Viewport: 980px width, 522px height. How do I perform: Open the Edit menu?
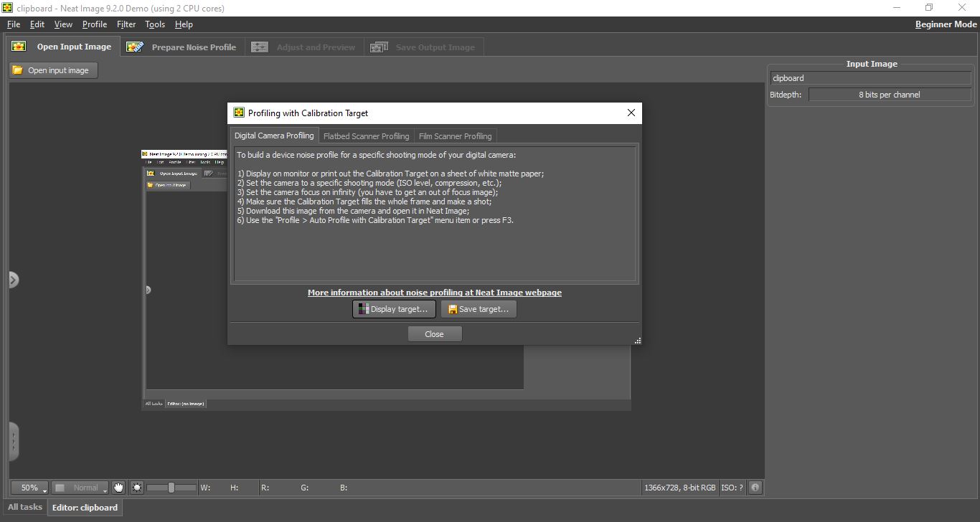[x=37, y=24]
